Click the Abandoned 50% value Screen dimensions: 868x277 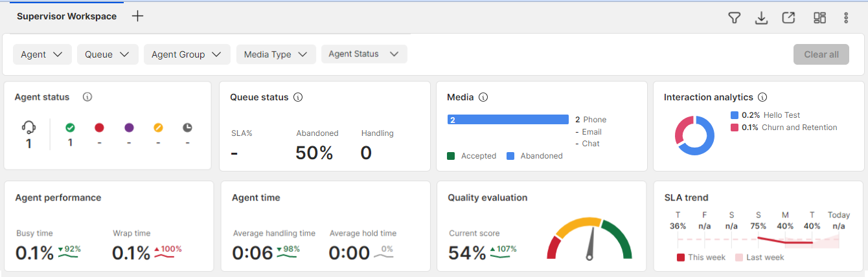click(314, 153)
